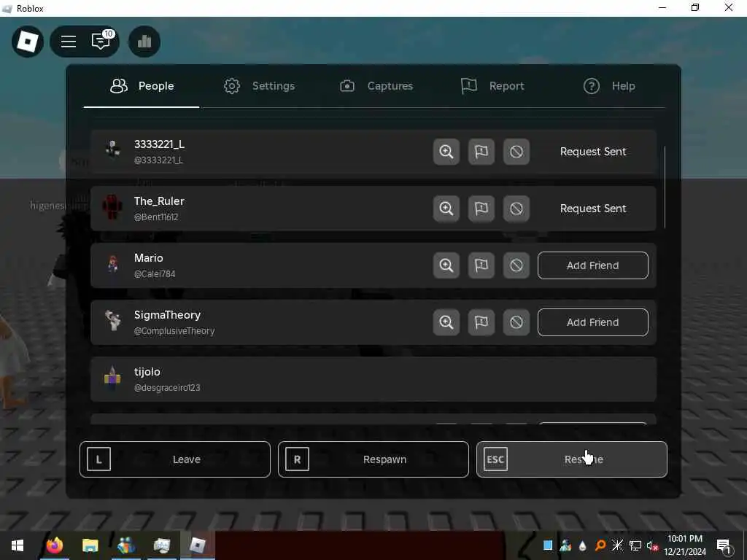Image resolution: width=747 pixels, height=560 pixels.
Task: Block The_Ruler player
Action: click(516, 209)
